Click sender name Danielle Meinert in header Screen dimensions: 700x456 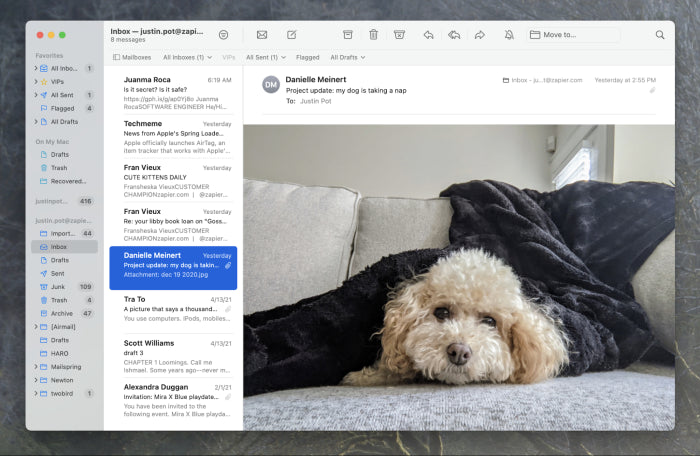(316, 79)
